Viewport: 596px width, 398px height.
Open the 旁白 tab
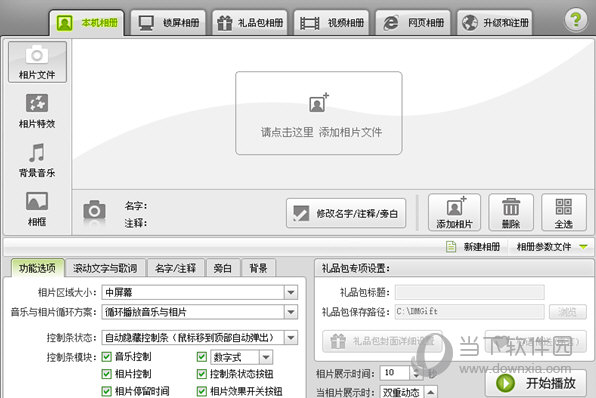(x=223, y=268)
